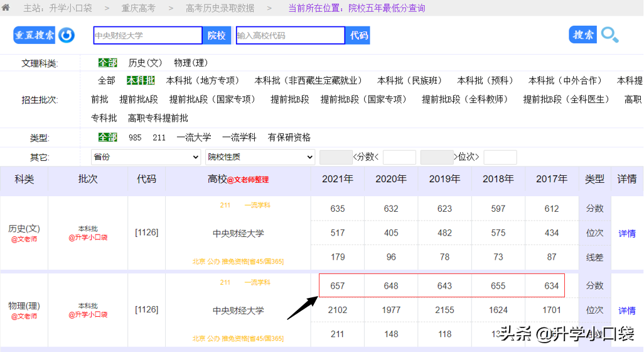Click the 代码 button beside code field
This screenshot has height=352, width=644.
coord(358,35)
